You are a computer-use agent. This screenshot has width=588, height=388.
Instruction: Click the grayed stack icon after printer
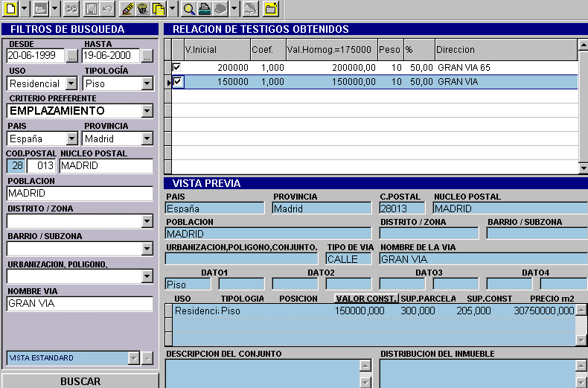pyautogui.click(x=220, y=9)
